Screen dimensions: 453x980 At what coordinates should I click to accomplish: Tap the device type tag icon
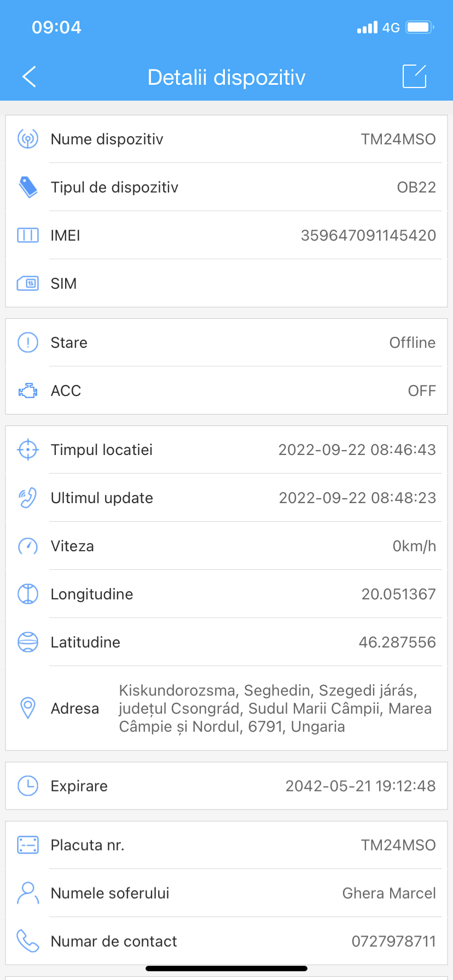tap(28, 187)
